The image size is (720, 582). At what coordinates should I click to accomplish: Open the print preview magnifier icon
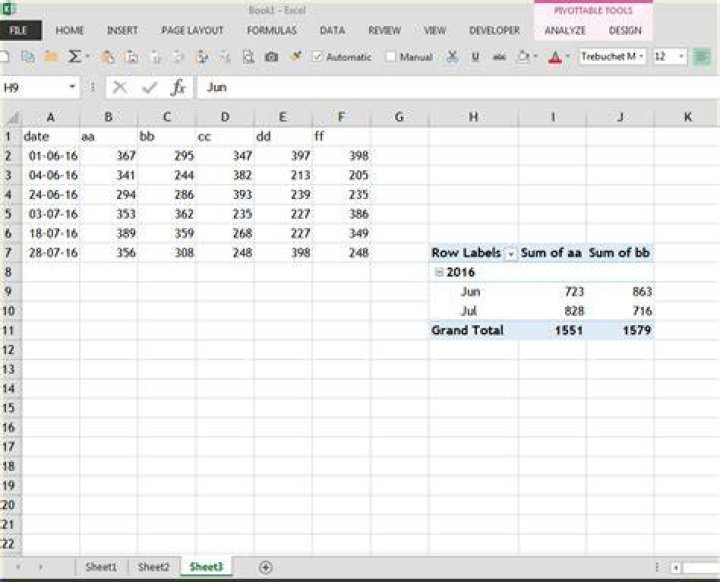point(248,57)
